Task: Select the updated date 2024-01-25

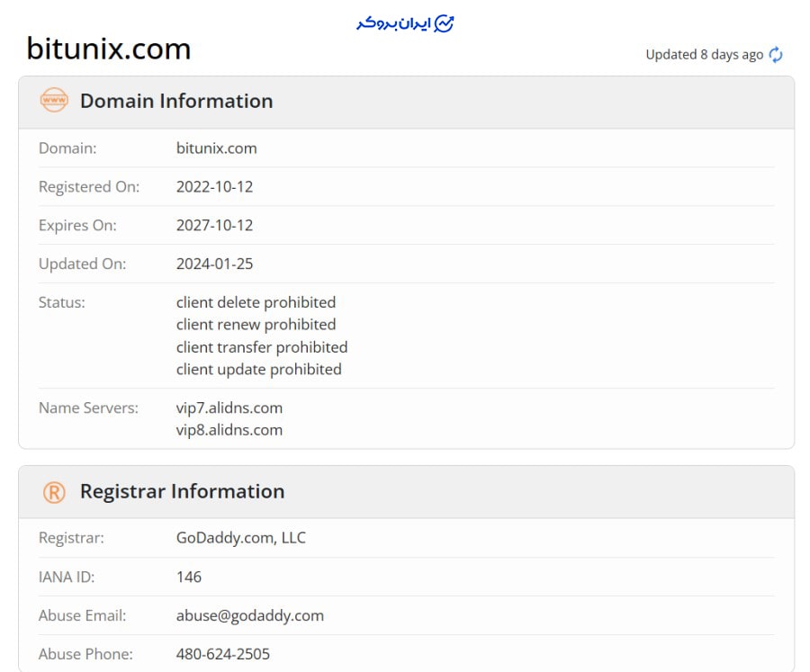Action: [x=214, y=264]
